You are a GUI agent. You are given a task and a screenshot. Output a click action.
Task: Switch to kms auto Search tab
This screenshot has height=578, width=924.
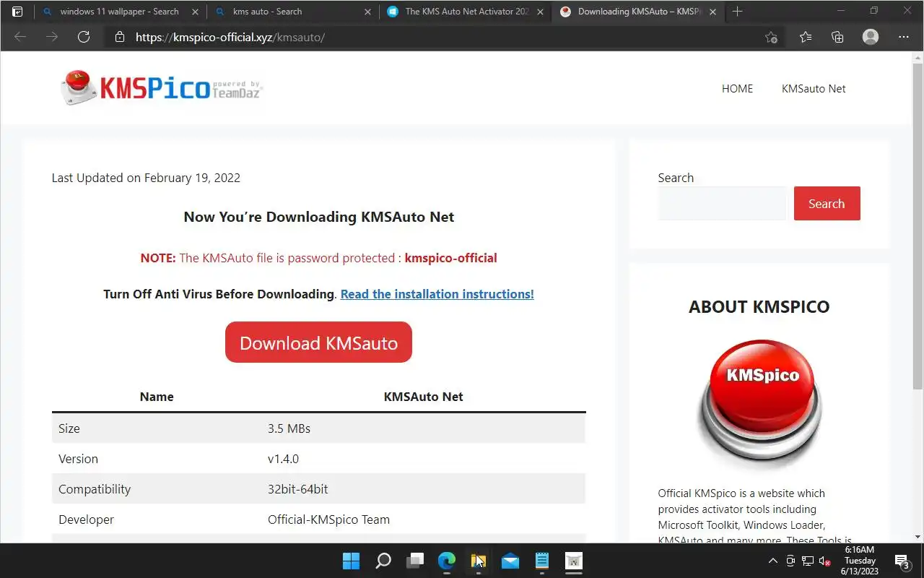point(293,12)
